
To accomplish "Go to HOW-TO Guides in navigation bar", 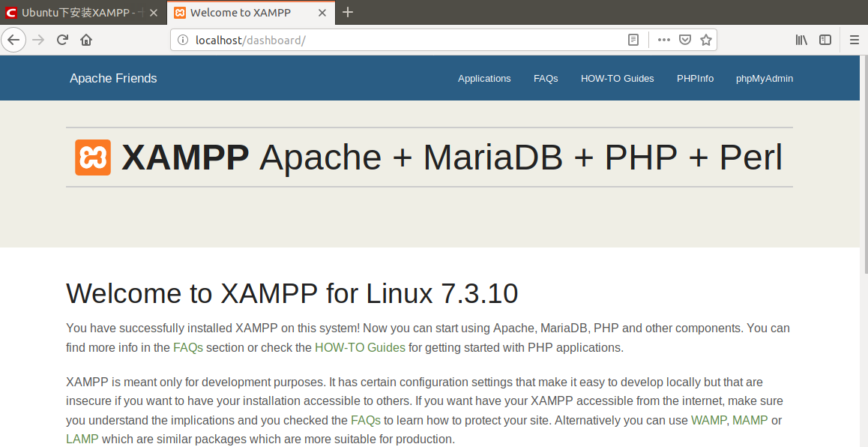I will (617, 79).
